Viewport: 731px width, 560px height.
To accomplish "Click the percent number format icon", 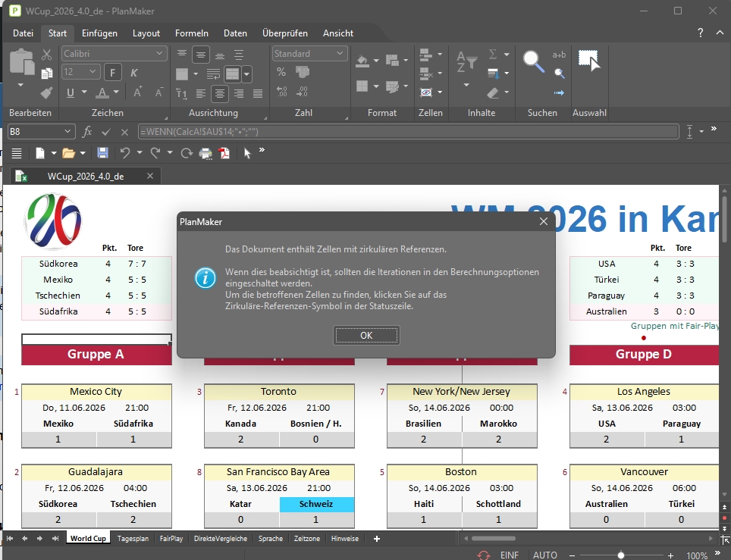I will pos(281,73).
